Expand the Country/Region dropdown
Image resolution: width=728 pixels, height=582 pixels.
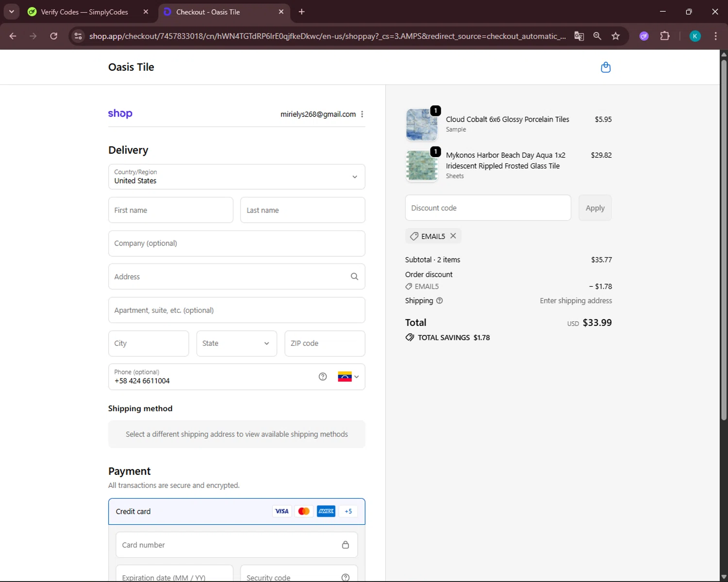click(x=236, y=177)
